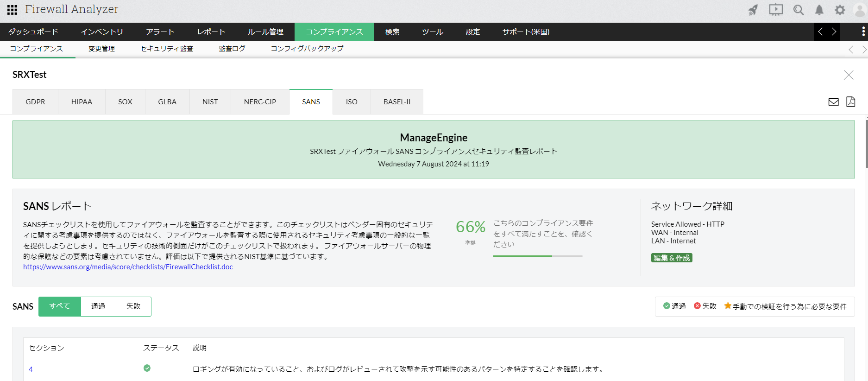Select the SANS standard tab

click(x=311, y=102)
